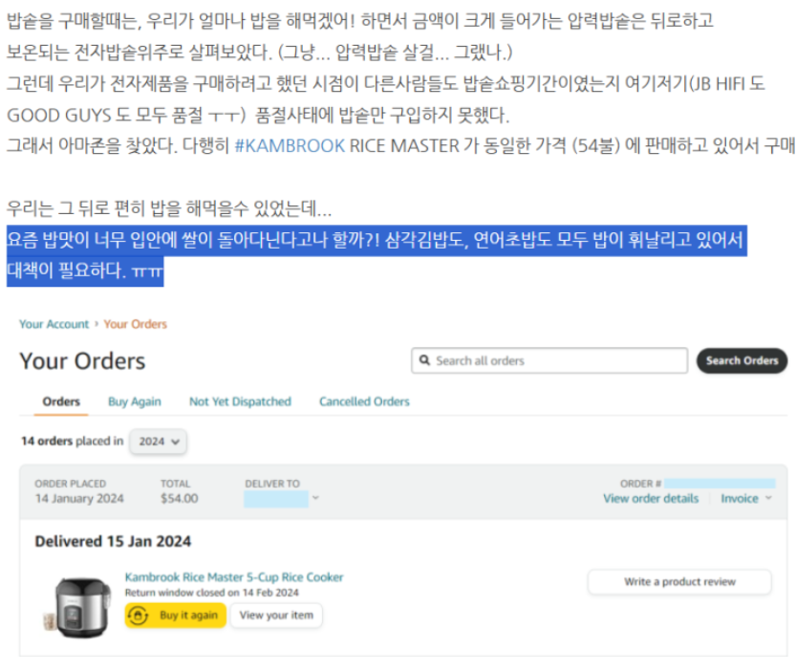Open the 2024 year filter dropdown

click(x=159, y=442)
